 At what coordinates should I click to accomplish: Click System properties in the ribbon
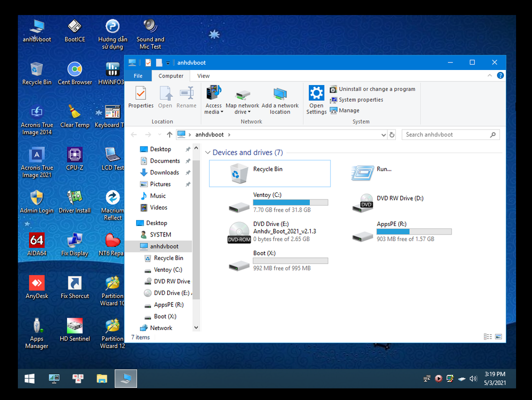coord(357,99)
